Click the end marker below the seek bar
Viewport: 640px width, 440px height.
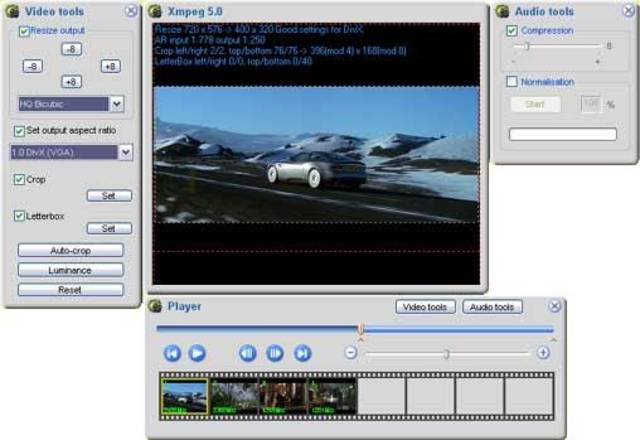pyautogui.click(x=553, y=339)
